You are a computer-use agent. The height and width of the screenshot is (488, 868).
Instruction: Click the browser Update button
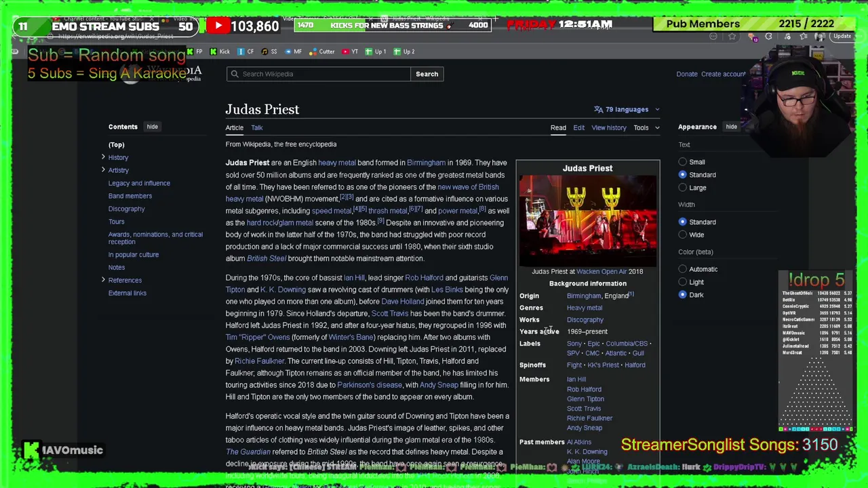pyautogui.click(x=842, y=37)
